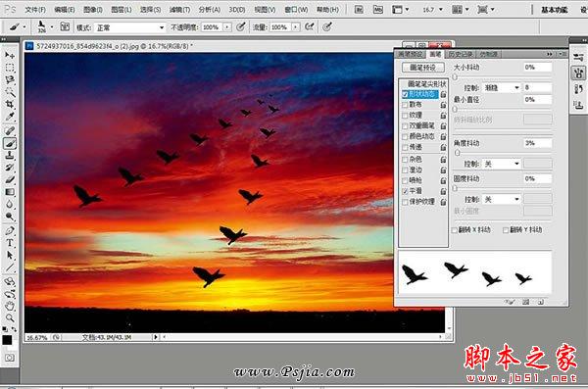Image resolution: width=588 pixels, height=389 pixels.
Task: Click tablet pressure for size icon
Action: point(327,26)
